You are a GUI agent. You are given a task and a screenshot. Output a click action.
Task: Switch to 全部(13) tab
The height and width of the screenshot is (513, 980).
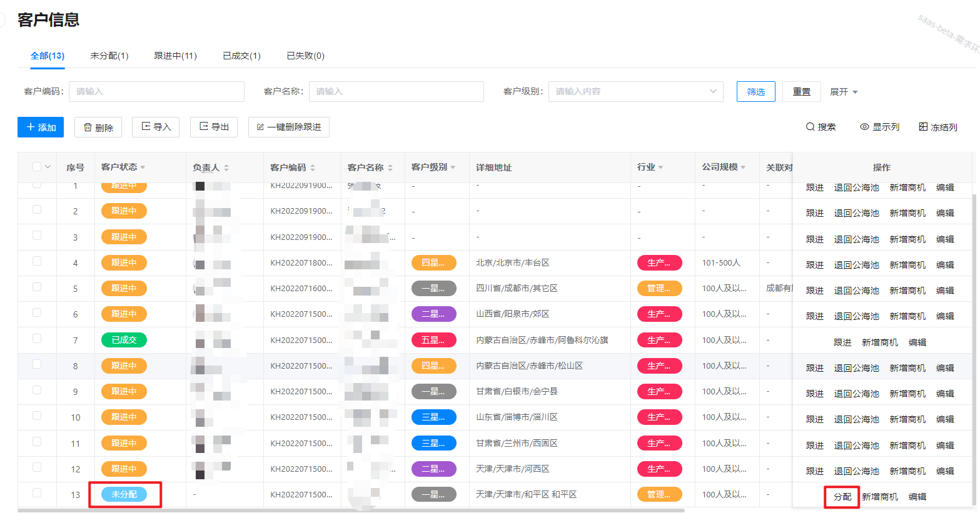coord(48,56)
